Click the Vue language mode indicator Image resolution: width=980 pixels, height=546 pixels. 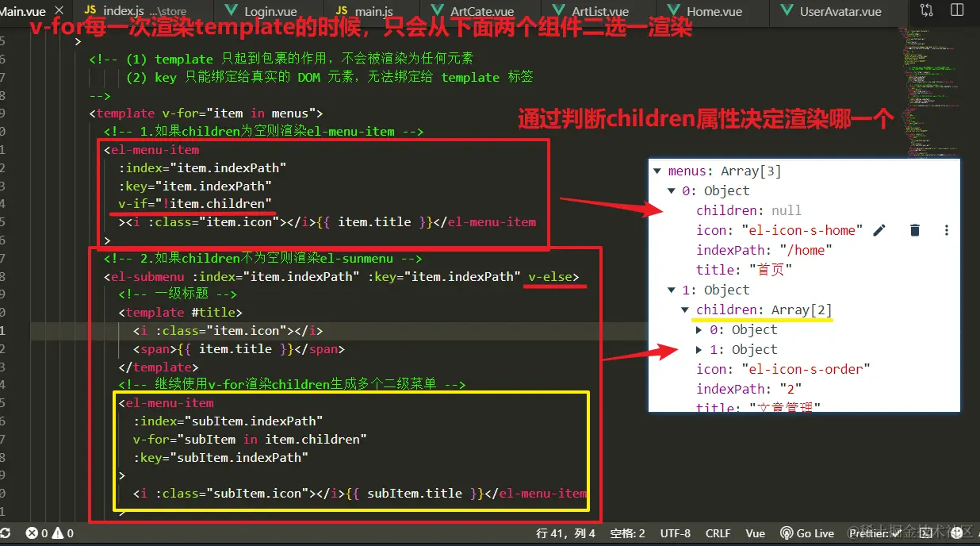coord(755,533)
